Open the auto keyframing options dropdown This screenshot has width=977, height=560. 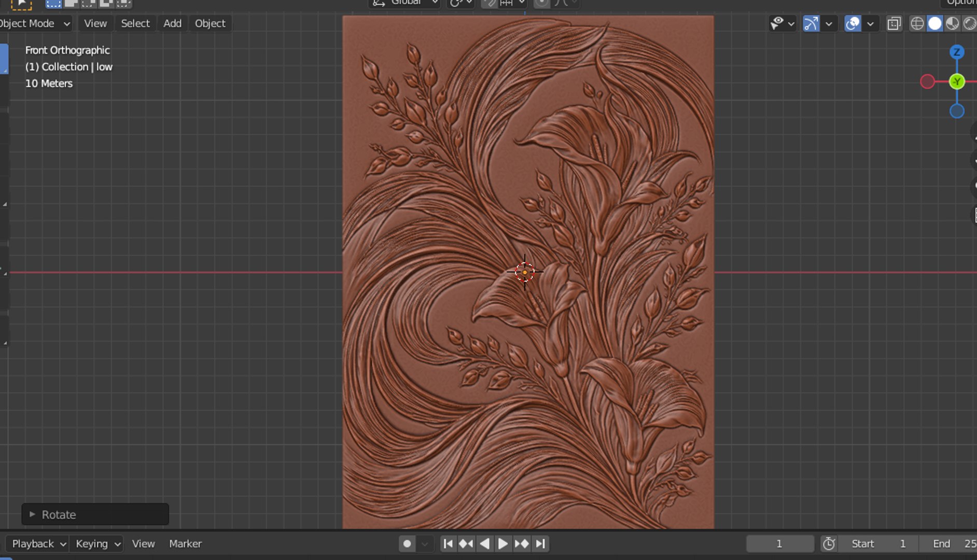[425, 543]
